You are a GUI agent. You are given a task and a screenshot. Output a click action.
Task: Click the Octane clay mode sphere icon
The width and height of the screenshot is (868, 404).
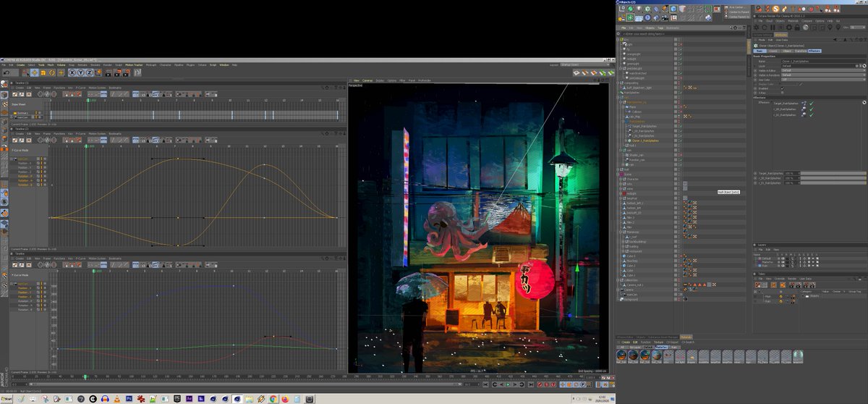pos(805,27)
